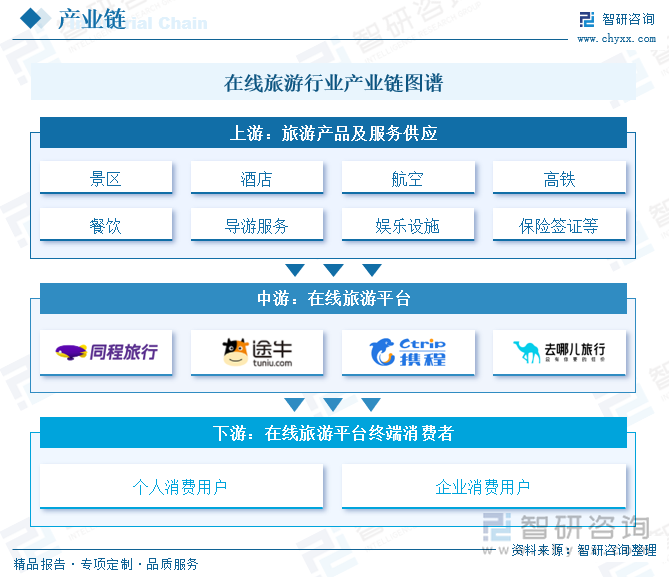Select the 娱乐设施 box

(x=408, y=224)
